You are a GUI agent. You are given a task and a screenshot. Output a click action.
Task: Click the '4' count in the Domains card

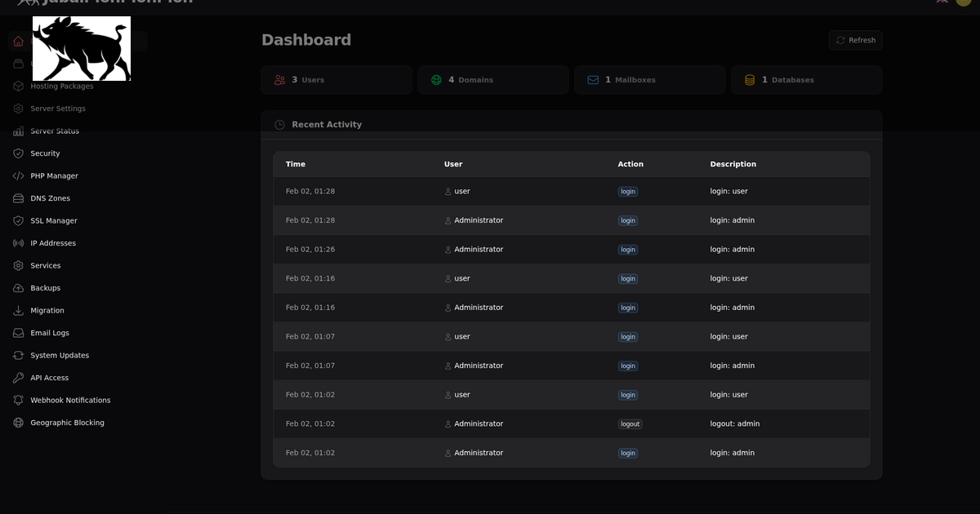[452, 80]
